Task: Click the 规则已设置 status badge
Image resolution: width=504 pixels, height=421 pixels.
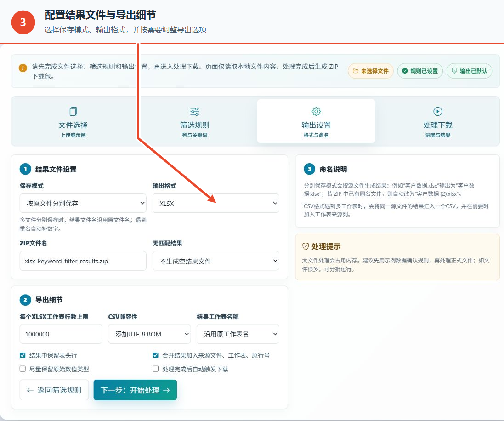Action: (420, 71)
